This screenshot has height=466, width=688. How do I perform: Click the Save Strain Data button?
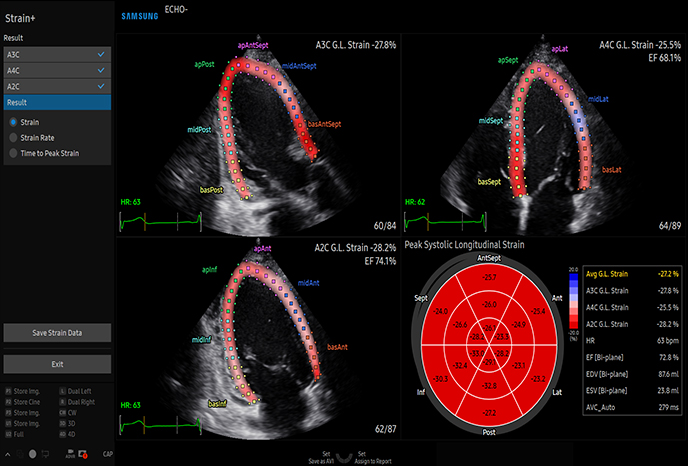[x=57, y=333]
